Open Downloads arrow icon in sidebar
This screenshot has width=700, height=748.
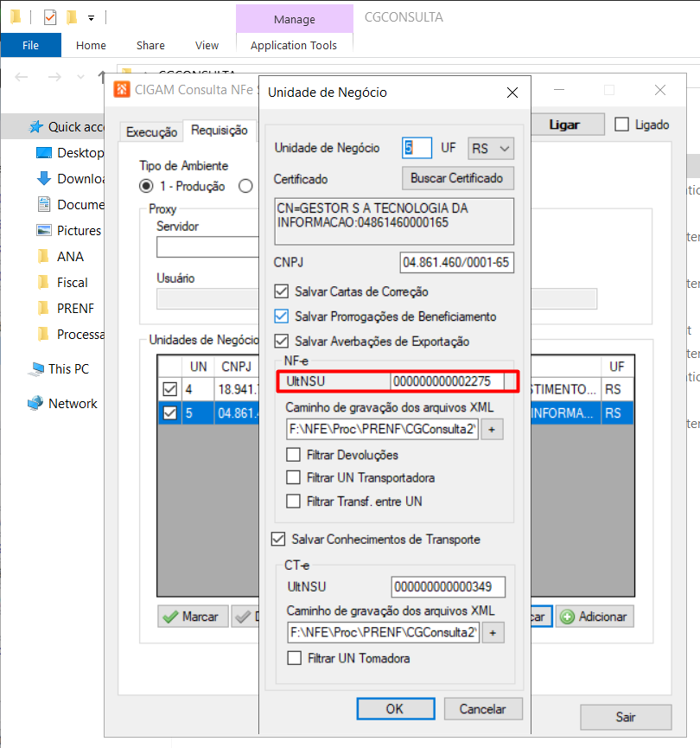(x=44, y=178)
